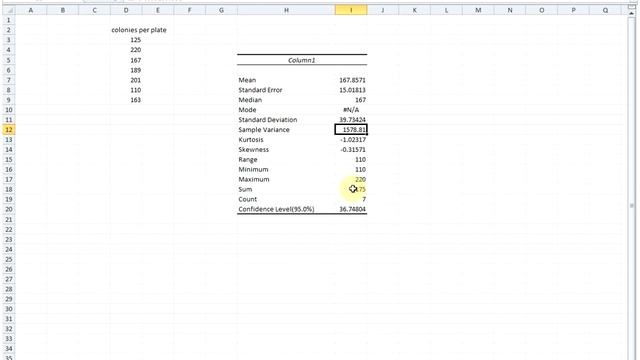Select entire row 2 via row header
Image resolution: width=640 pixels, height=360 pixels.
point(8,30)
